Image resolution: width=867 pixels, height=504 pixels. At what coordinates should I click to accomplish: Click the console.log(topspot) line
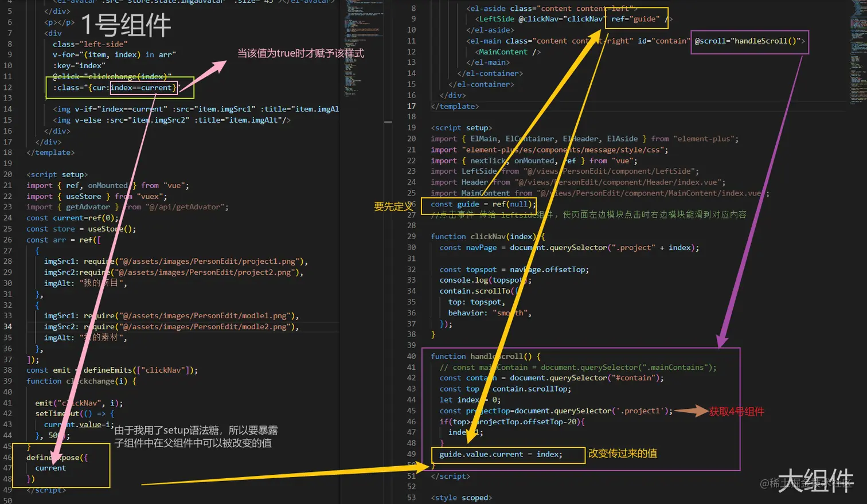(x=486, y=280)
